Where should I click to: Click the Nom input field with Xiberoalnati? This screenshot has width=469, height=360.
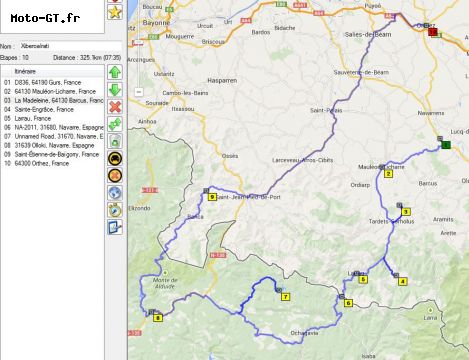click(71, 46)
